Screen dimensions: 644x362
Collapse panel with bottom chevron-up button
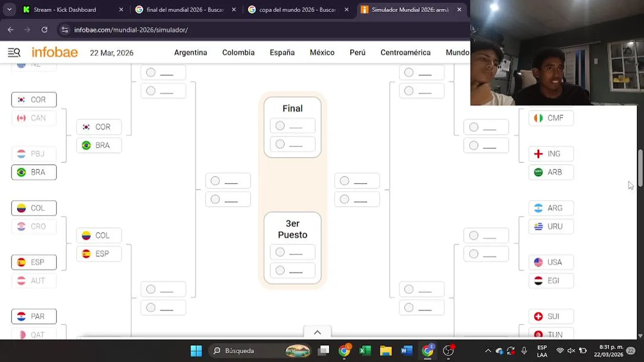(317, 332)
